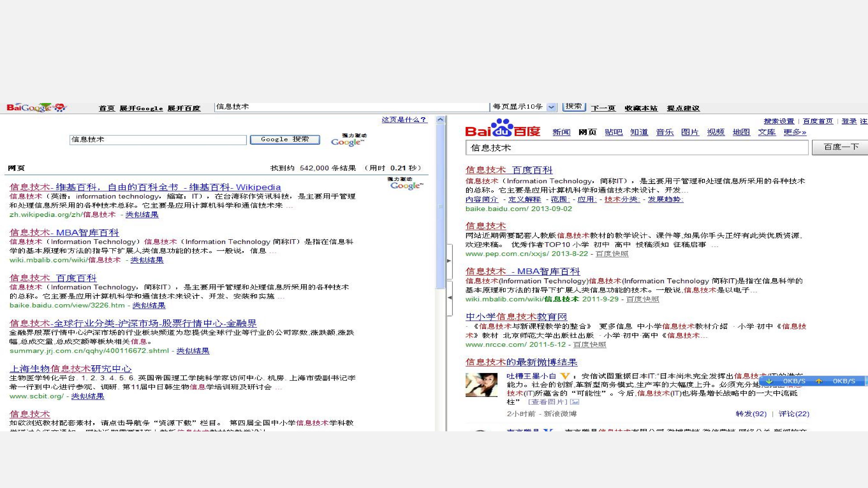This screenshot has width=868, height=488.
Task: Click the yellow V verified badge
Action: point(565,376)
